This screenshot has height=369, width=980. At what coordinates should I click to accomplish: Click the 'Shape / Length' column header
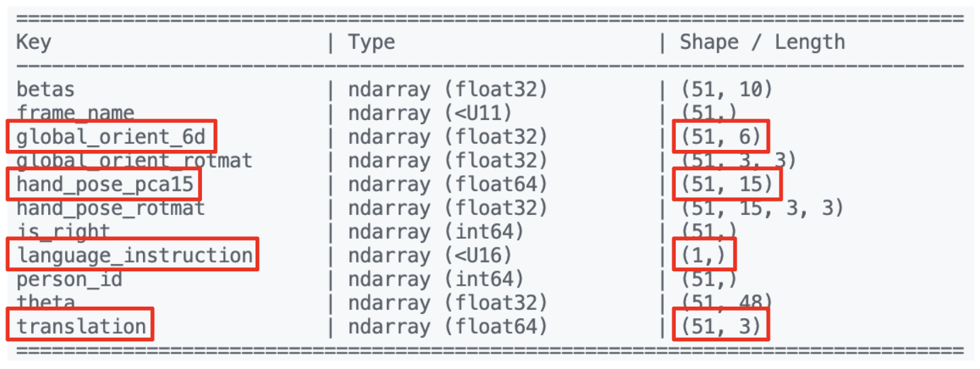[762, 42]
